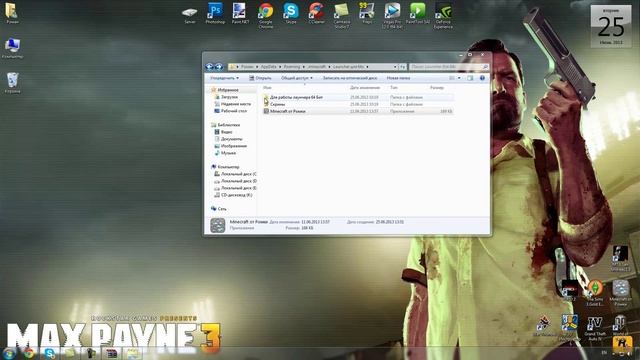Viewport: 640px width, 360px height.
Task: Sort by the Размер column header
Action: click(437, 88)
